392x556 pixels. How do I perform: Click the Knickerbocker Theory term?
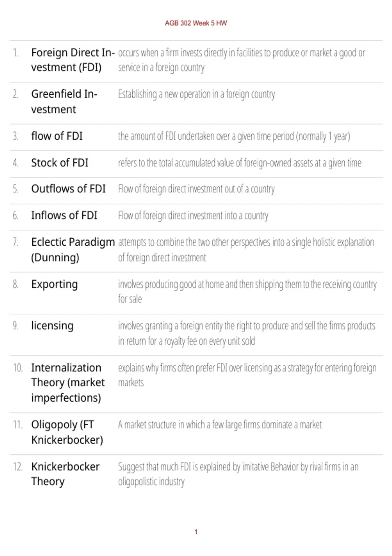click(65, 474)
